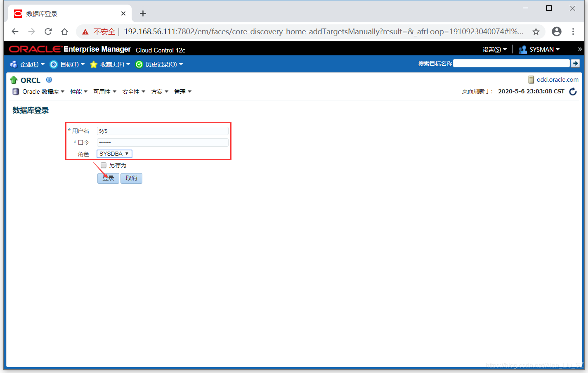588x373 pixels.
Task: Click the Oracle database cylinder icon
Action: coord(16,92)
